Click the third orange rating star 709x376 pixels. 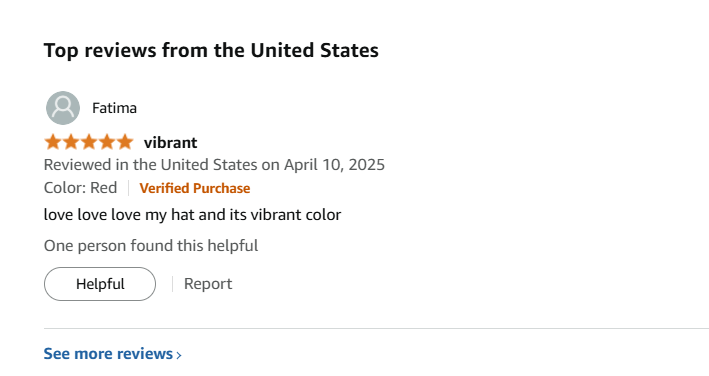click(x=89, y=142)
